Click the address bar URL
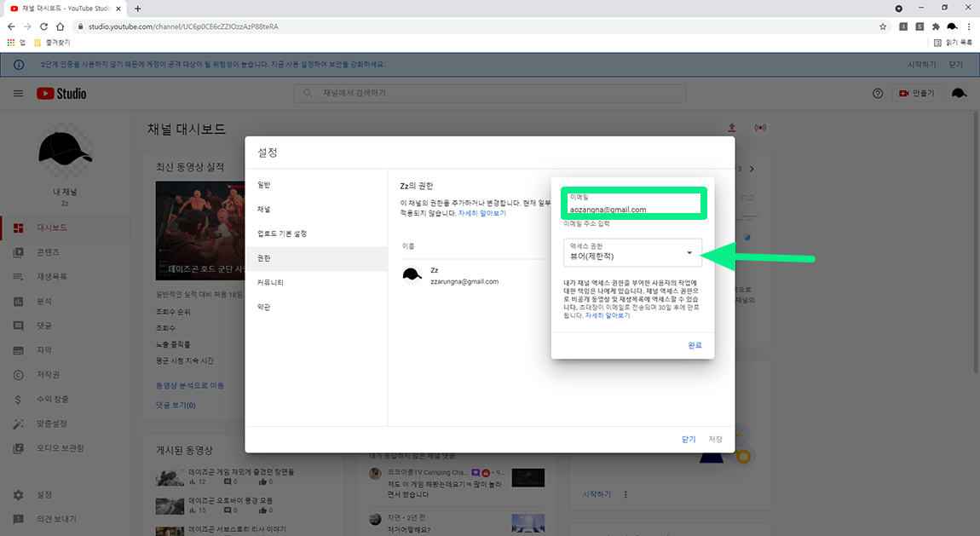980x536 pixels. pos(183,26)
